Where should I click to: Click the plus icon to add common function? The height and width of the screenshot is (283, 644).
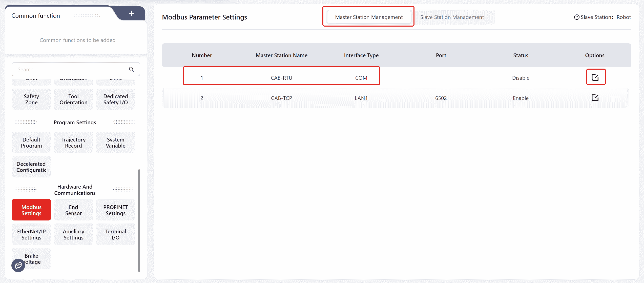tap(132, 13)
